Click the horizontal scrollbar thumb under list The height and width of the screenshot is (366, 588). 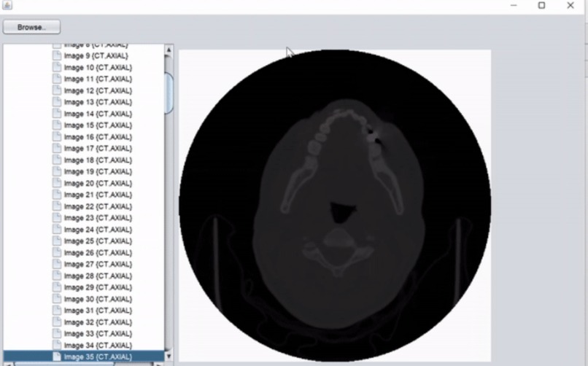tap(64, 364)
